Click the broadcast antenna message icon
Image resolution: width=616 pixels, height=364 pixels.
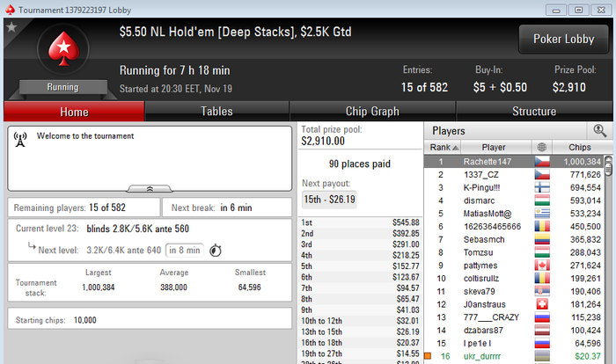click(20, 140)
